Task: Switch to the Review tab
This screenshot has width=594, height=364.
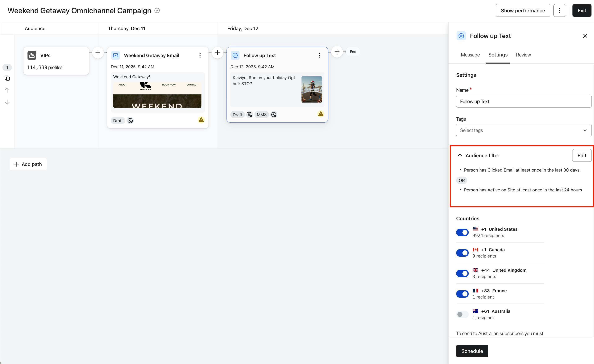Action: pos(523,55)
